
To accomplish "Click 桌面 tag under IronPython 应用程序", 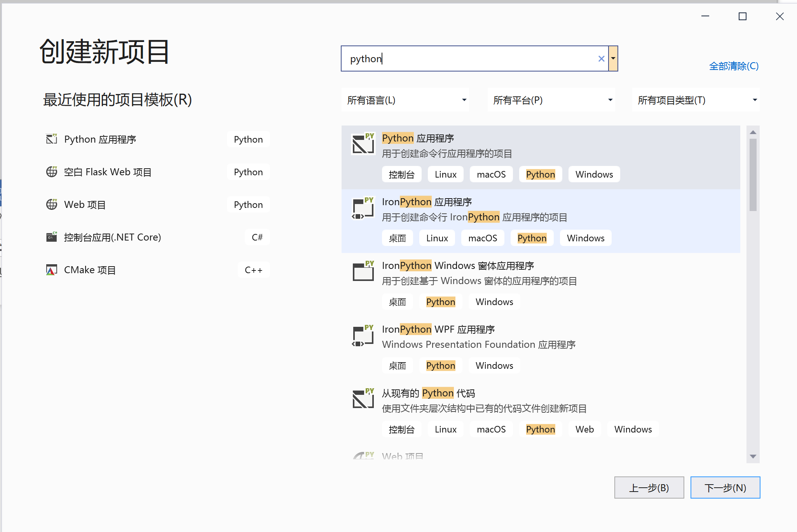I will (397, 238).
